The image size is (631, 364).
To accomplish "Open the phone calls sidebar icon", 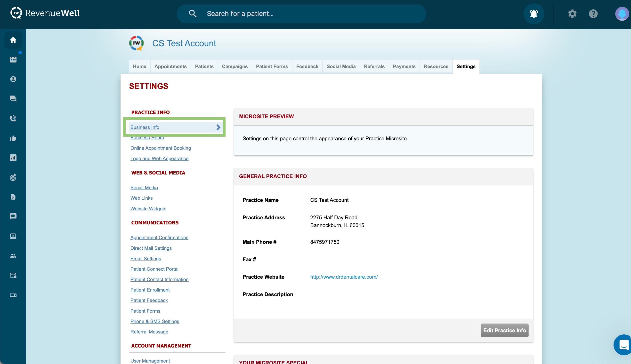I will pos(13,118).
